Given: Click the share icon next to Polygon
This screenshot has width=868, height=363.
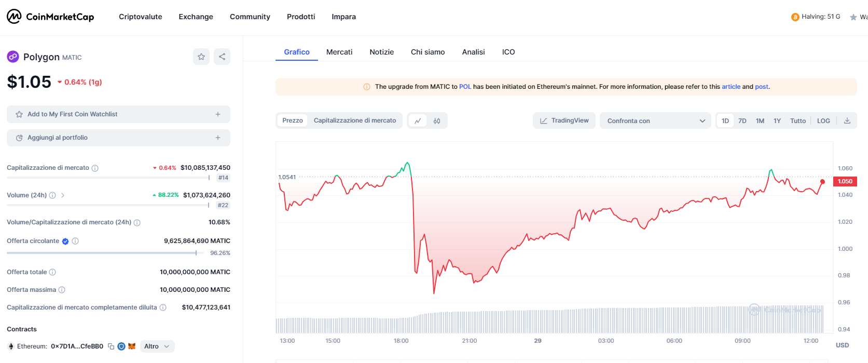Looking at the screenshot, I should 222,57.
